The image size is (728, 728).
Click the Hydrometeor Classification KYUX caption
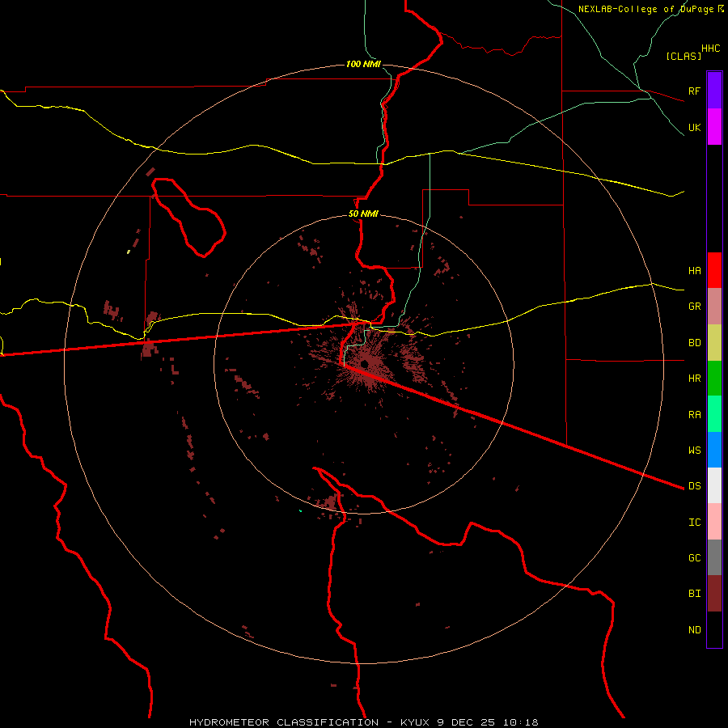point(363,722)
